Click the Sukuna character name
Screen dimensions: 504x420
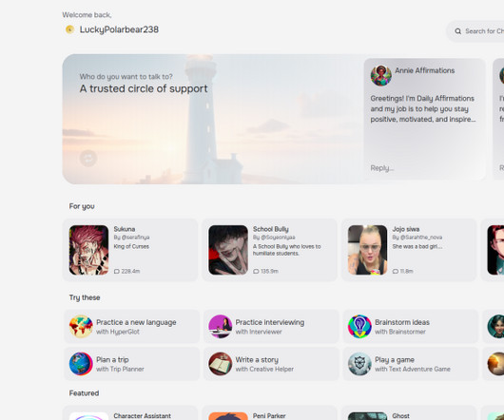[125, 229]
